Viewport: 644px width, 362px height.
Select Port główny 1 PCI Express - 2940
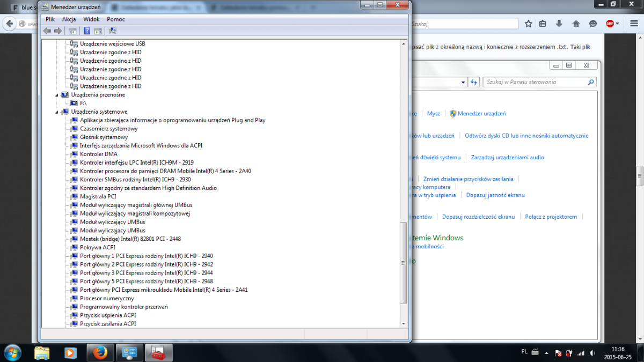(147, 256)
